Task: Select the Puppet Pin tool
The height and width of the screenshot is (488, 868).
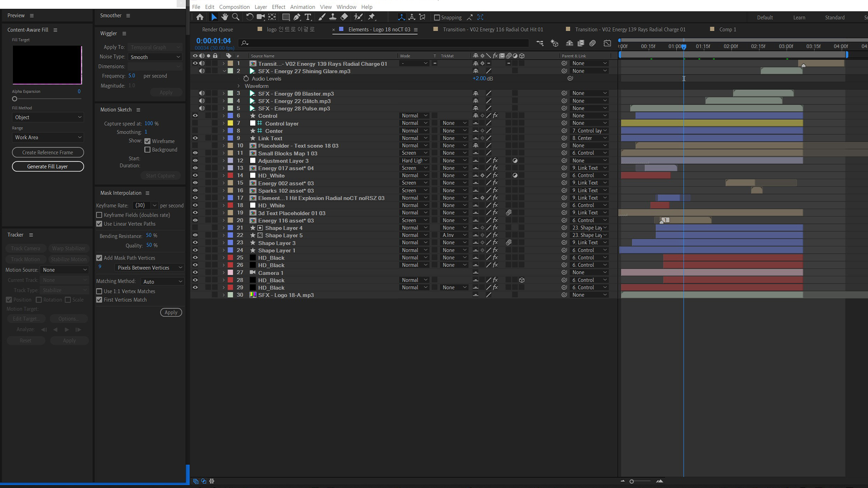Action: 372,17
